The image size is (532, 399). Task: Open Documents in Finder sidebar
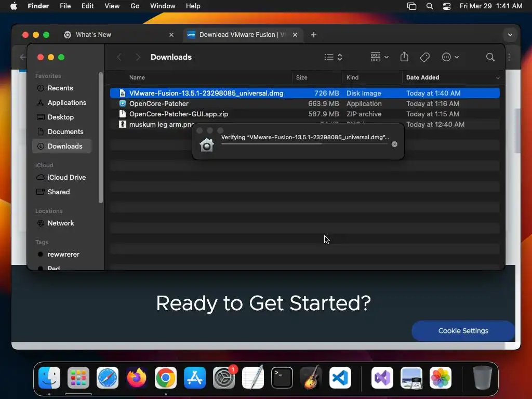coord(62,131)
